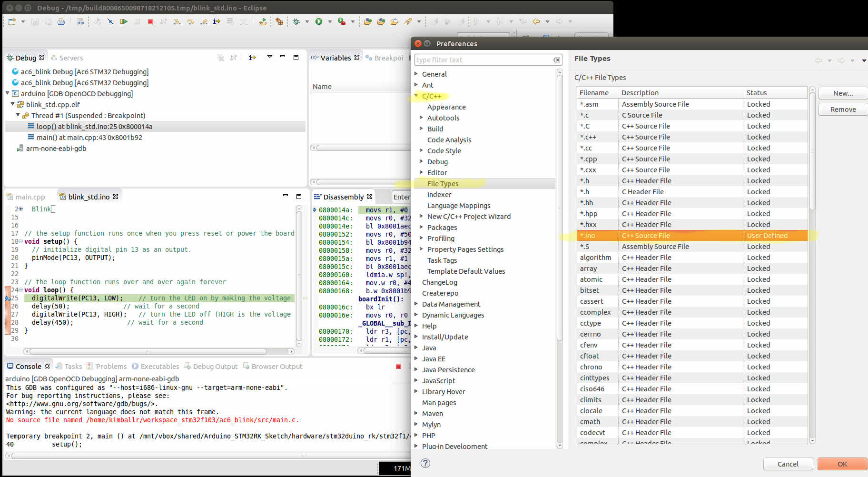Clear the Preferences filter text with the erase icon
This screenshot has width=868, height=477.
[x=557, y=60]
